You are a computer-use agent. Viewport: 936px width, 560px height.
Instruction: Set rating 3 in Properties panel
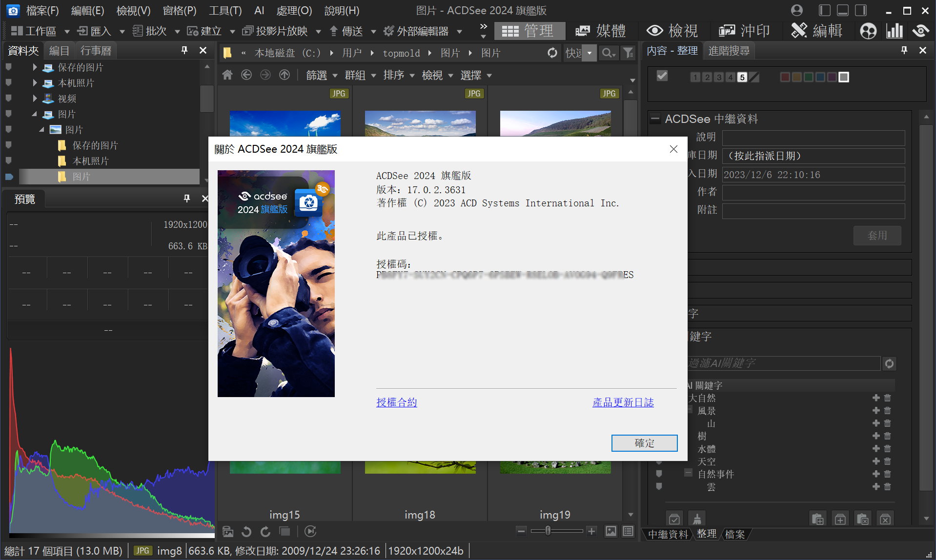click(x=719, y=77)
